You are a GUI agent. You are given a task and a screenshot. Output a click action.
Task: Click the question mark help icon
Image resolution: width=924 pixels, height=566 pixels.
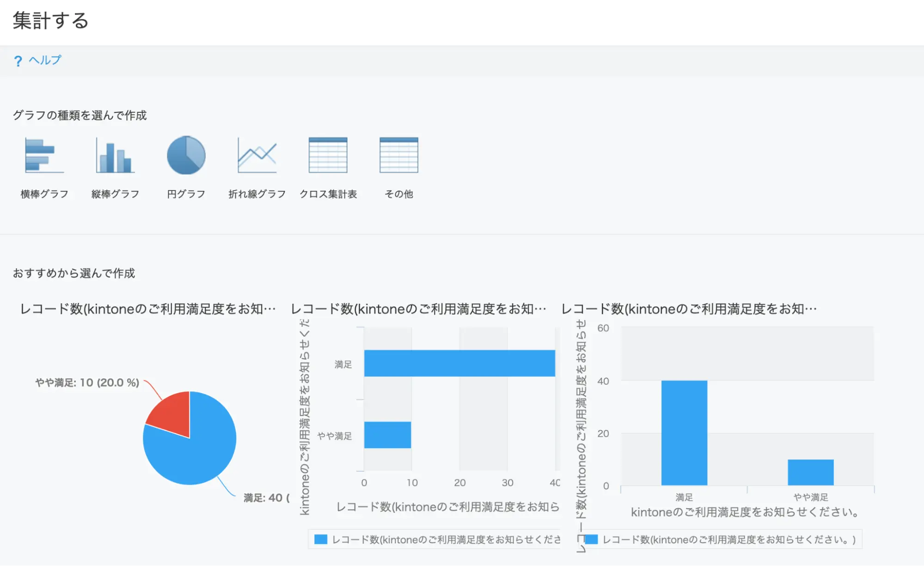point(18,61)
